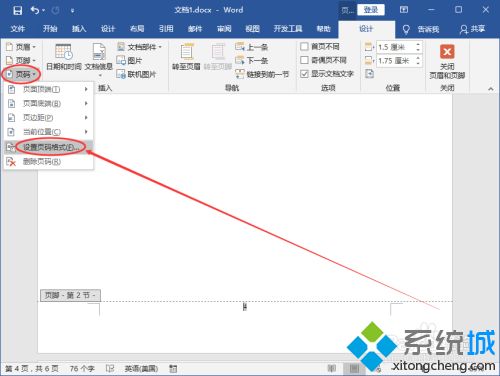This screenshot has width=500, height=376.
Task: Click the 页脚 - 第 2 节 - footer label
Action: (70, 295)
